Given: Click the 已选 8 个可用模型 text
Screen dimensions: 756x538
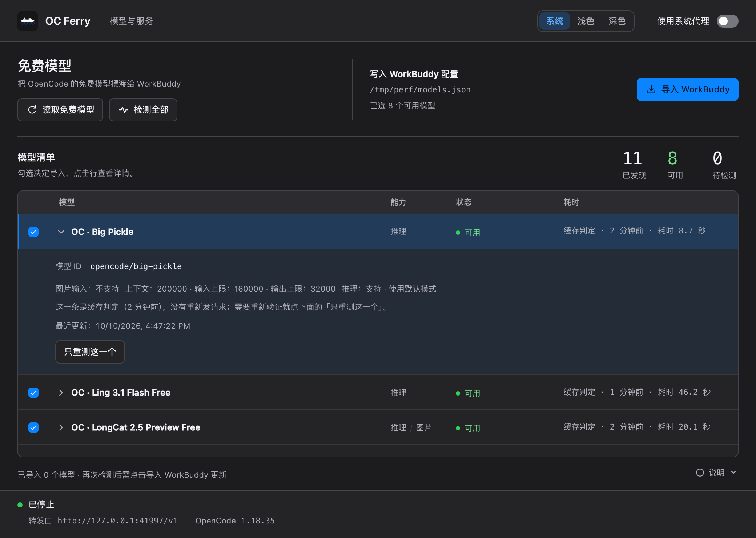Looking at the screenshot, I should tap(402, 106).
